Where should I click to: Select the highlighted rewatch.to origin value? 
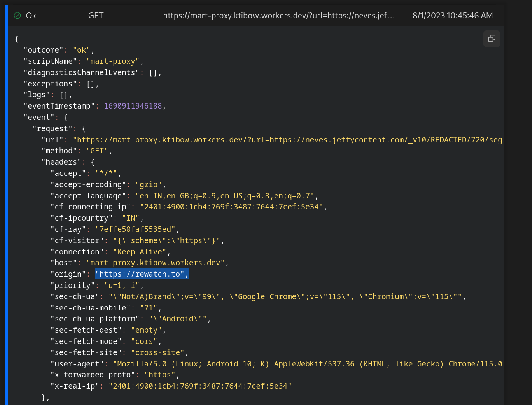(142, 274)
